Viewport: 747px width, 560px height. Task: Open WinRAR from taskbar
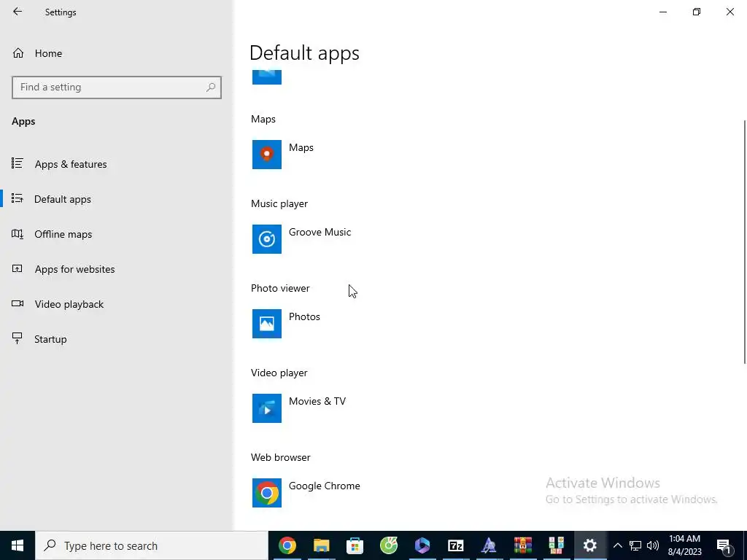pos(522,545)
